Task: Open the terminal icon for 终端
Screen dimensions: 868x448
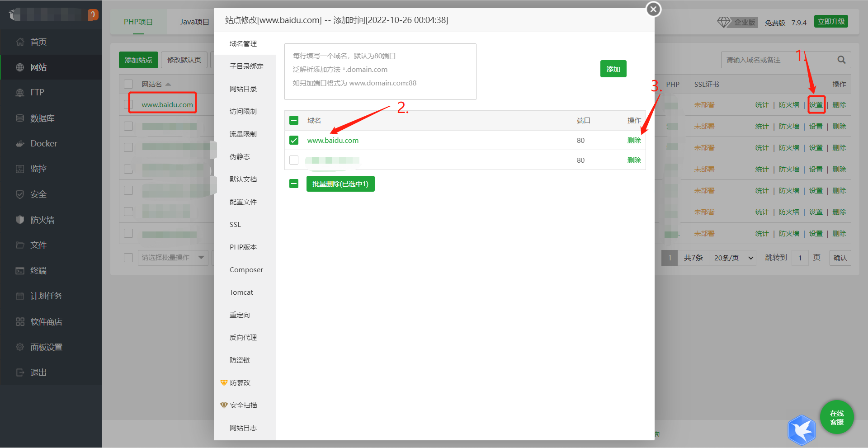Action: [20, 271]
